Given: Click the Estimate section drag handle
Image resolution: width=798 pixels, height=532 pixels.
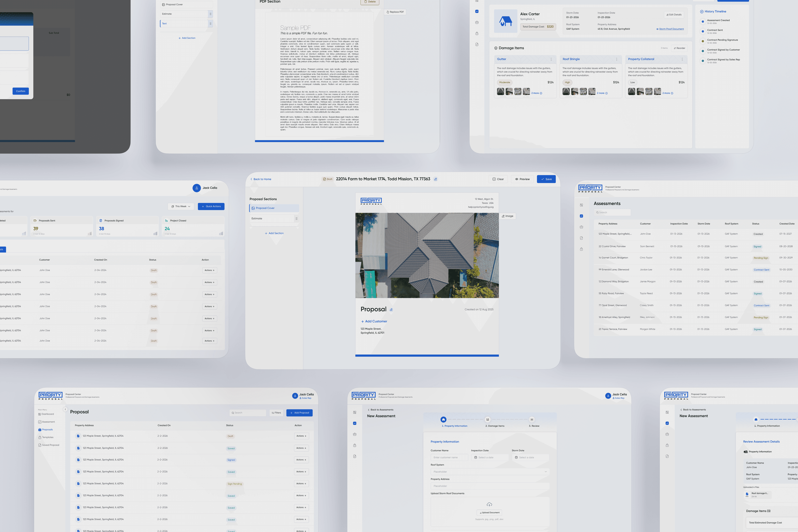Looking at the screenshot, I should (x=297, y=218).
